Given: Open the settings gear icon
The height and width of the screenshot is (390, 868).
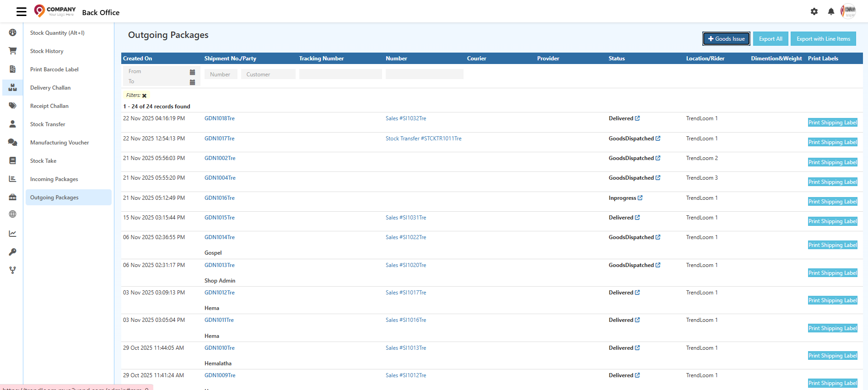Looking at the screenshot, I should 814,11.
